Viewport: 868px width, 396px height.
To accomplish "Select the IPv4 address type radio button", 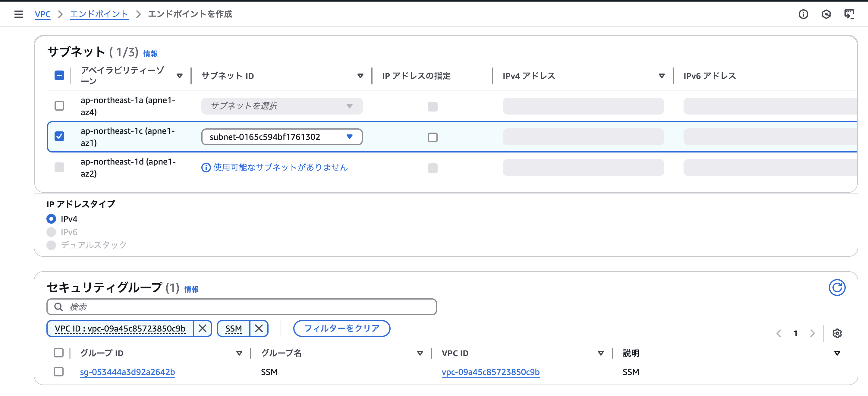I will [51, 219].
